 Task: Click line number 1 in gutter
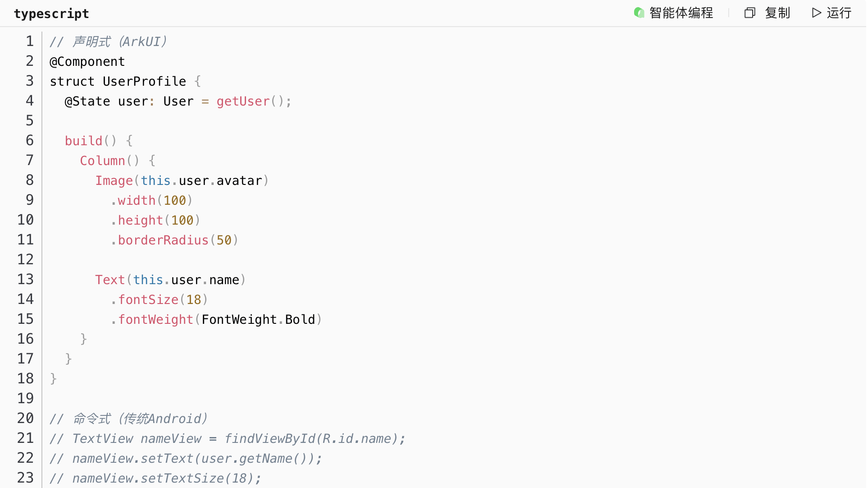click(x=30, y=41)
